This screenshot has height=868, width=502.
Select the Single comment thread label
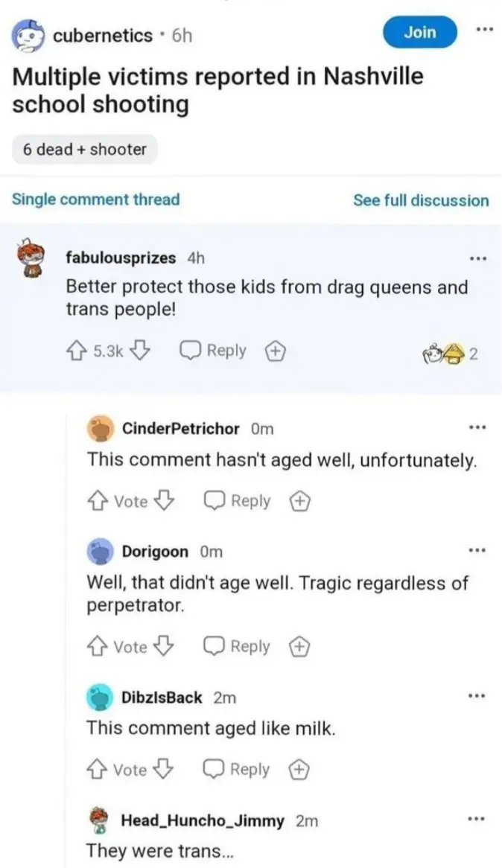[96, 200]
